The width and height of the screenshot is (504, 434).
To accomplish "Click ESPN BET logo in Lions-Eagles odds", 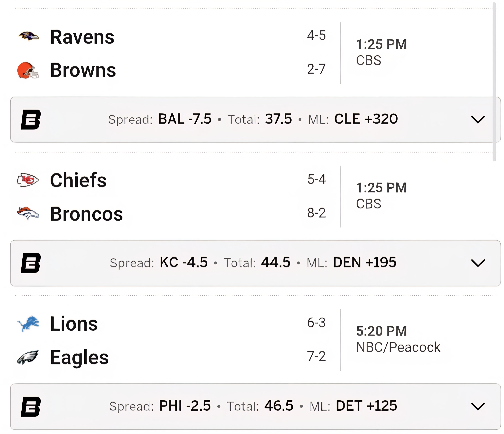I will click(31, 407).
